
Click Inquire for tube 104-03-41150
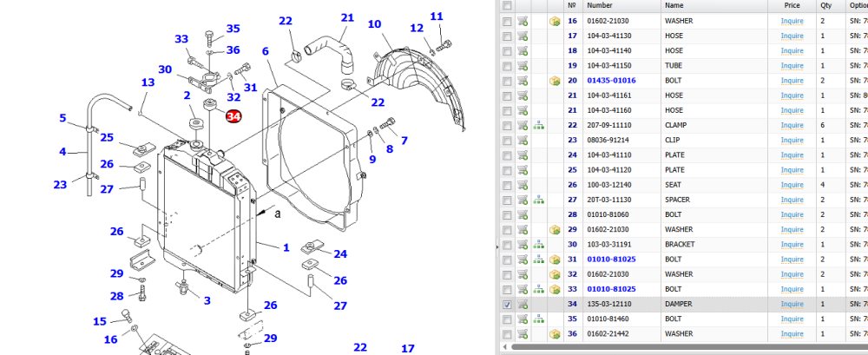tap(792, 66)
